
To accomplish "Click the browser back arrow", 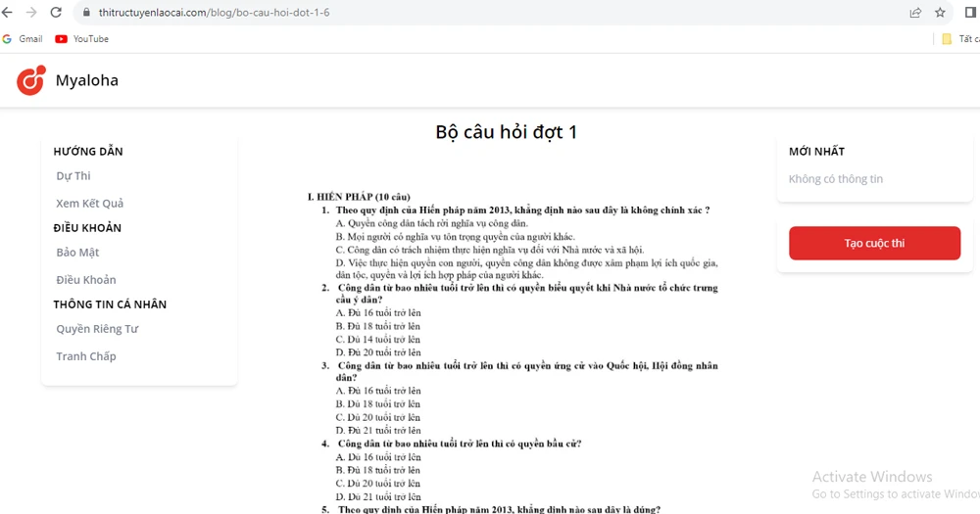I will point(8,13).
